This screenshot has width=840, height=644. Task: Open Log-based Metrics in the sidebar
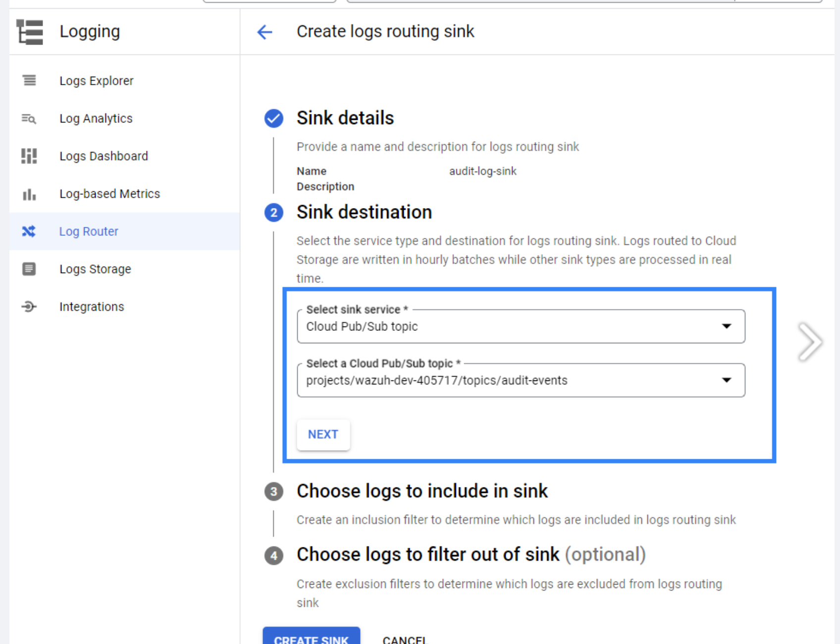tap(125, 194)
